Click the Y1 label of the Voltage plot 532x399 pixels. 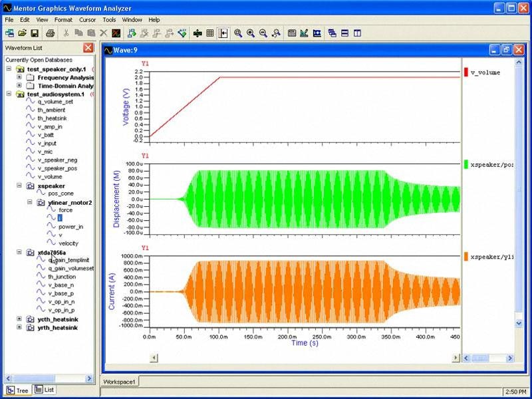pyautogui.click(x=145, y=63)
